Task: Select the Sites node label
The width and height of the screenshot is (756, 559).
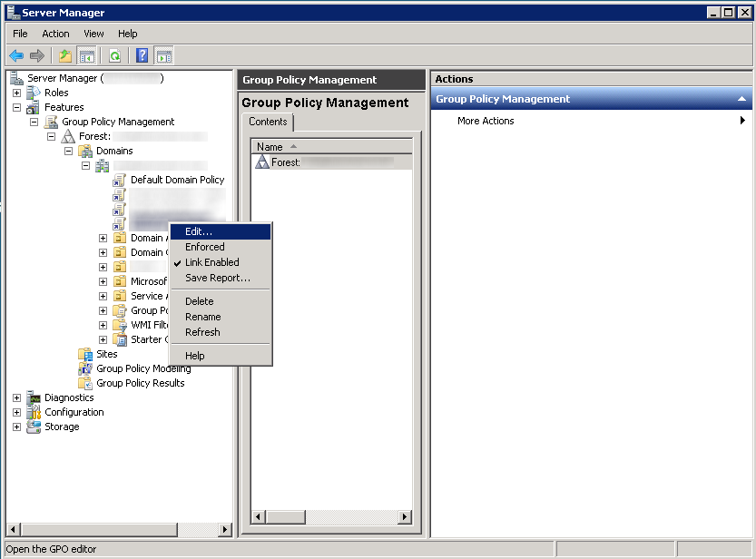Action: 106,354
